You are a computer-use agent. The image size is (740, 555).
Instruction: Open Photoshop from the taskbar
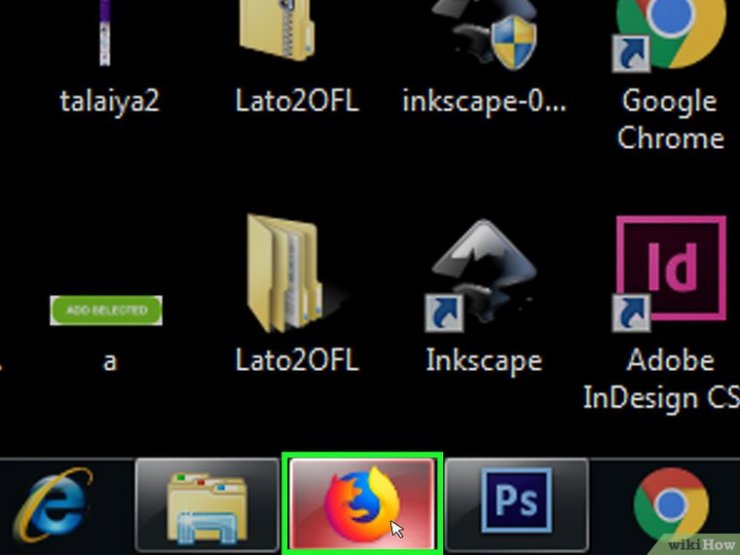(517, 505)
